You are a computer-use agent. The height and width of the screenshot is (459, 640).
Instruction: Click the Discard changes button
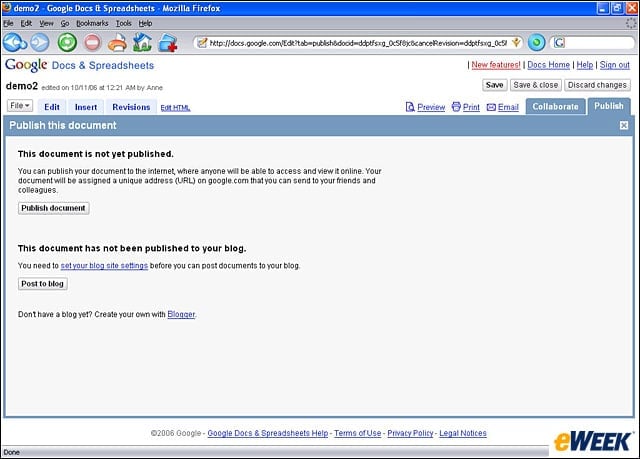[597, 85]
